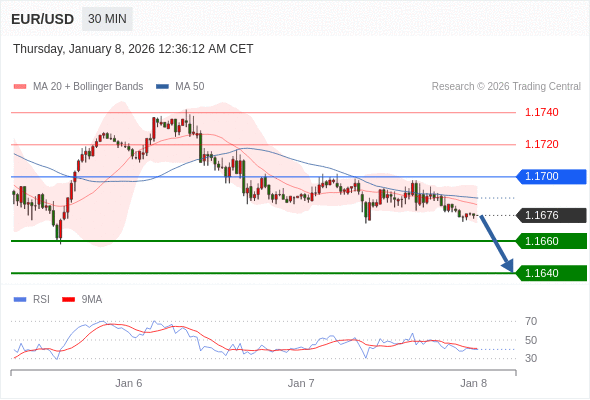
Task: Click the chart date and time line
Action: click(133, 49)
